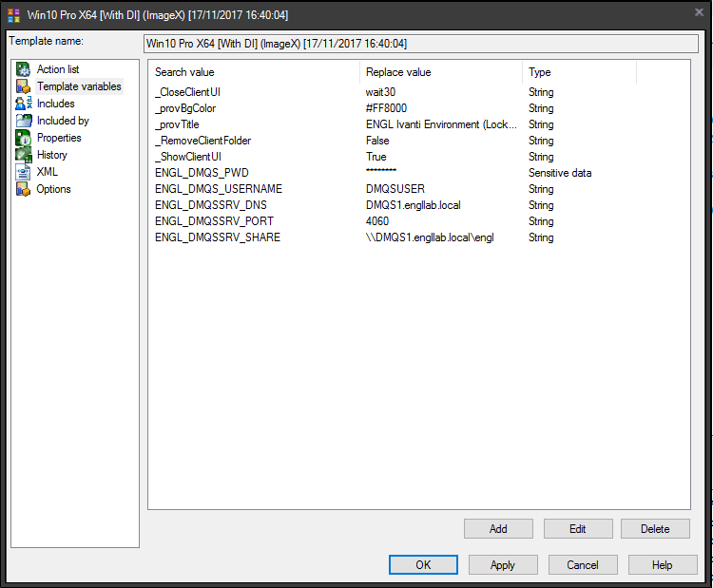
Task: Click the masked password replace value
Action: [x=381, y=170]
